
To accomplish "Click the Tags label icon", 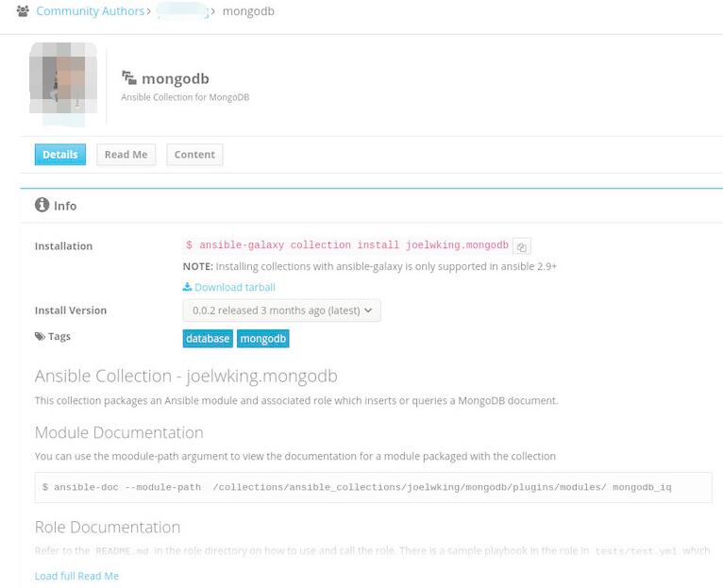I will (x=41, y=336).
